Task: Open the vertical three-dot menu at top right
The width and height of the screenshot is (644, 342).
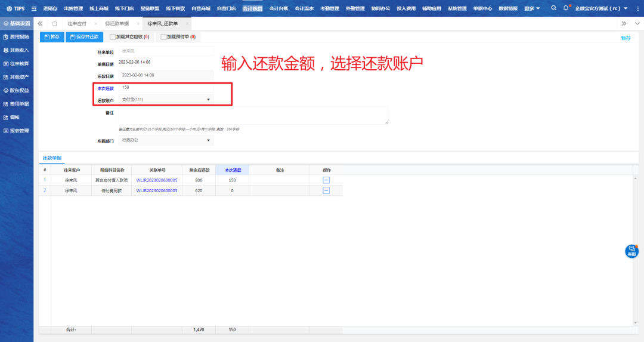Action: coord(637,8)
